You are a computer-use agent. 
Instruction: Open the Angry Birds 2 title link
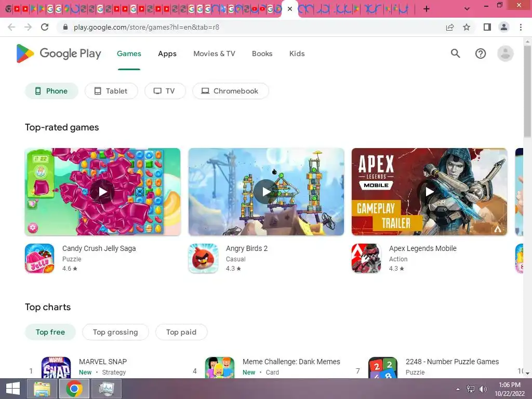pyautogui.click(x=247, y=248)
